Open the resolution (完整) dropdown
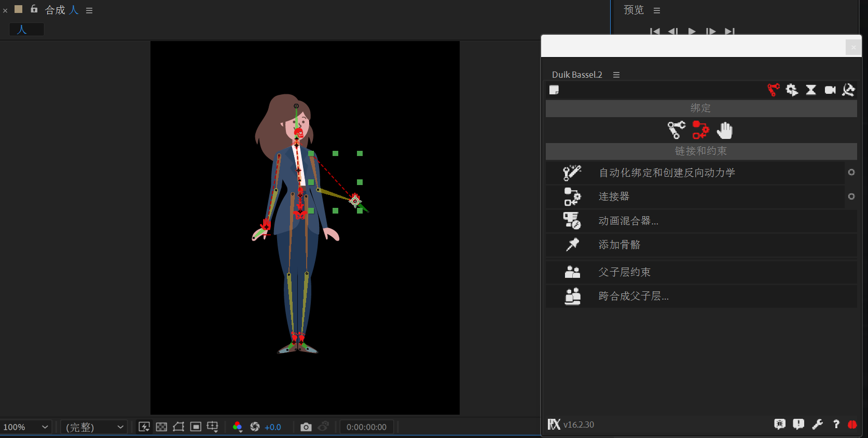The image size is (868, 438). click(94, 427)
